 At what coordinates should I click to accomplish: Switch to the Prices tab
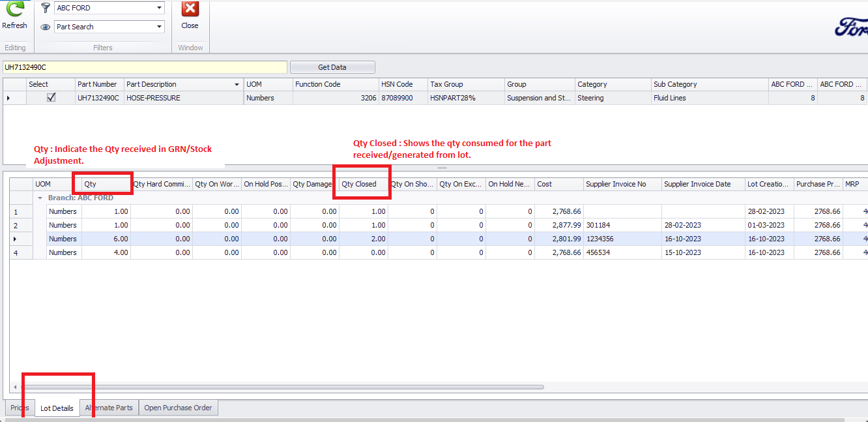click(x=20, y=408)
